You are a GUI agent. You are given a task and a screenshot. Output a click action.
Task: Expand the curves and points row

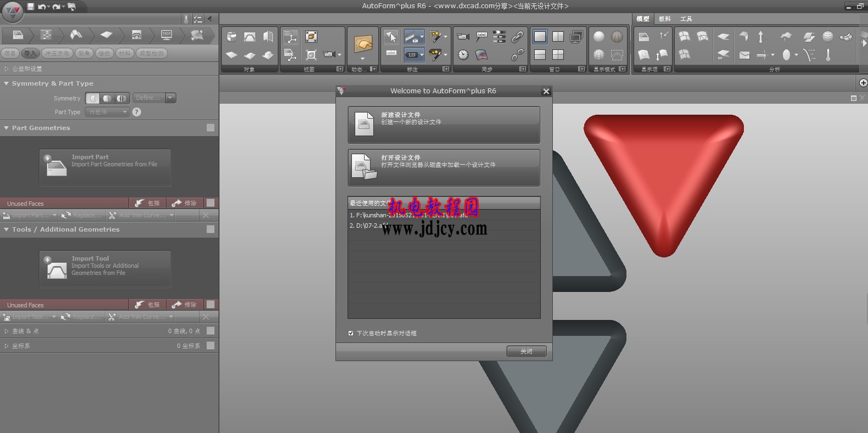pyautogui.click(x=7, y=331)
